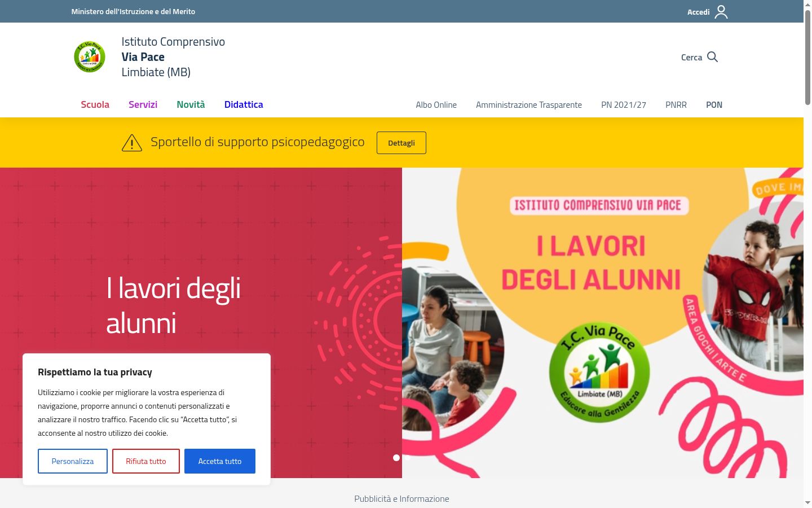Screen dimensions: 812x508
Task: Open the Scuola menu
Action: pos(95,104)
